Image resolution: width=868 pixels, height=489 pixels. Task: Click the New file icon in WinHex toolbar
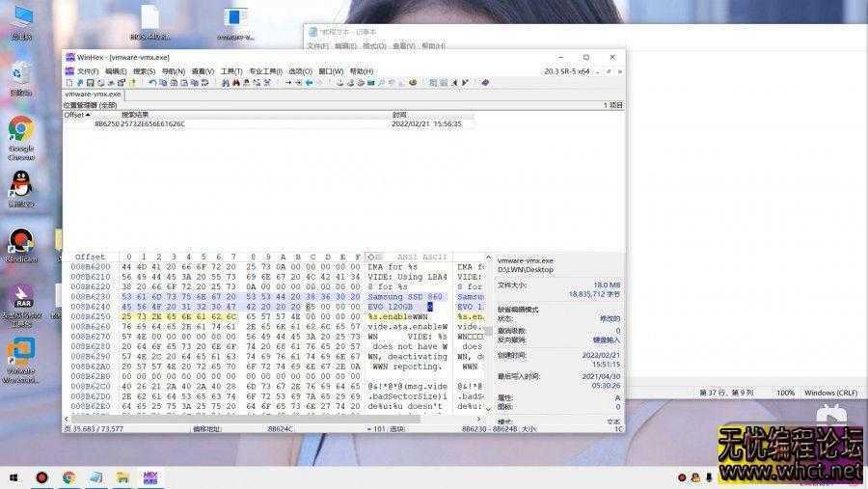tap(68, 83)
